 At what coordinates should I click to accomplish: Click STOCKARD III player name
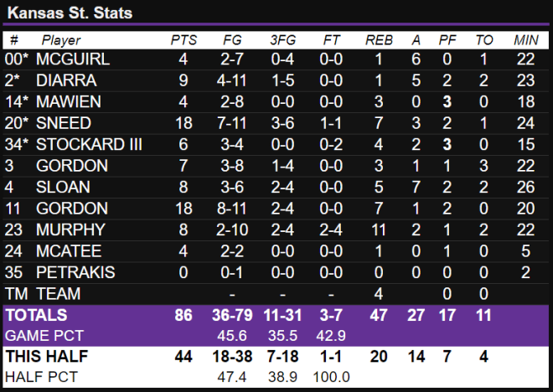coord(89,145)
